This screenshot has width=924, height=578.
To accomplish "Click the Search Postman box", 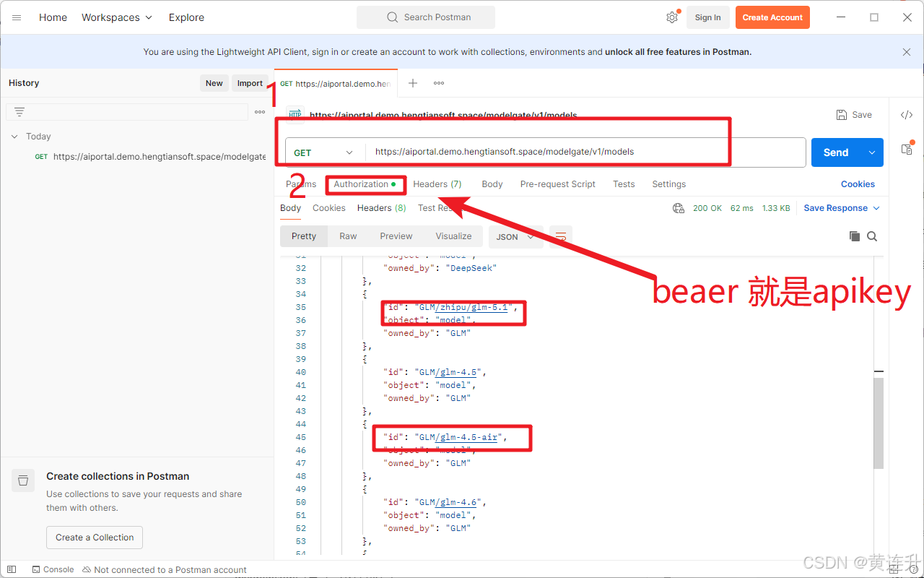I will tap(426, 17).
